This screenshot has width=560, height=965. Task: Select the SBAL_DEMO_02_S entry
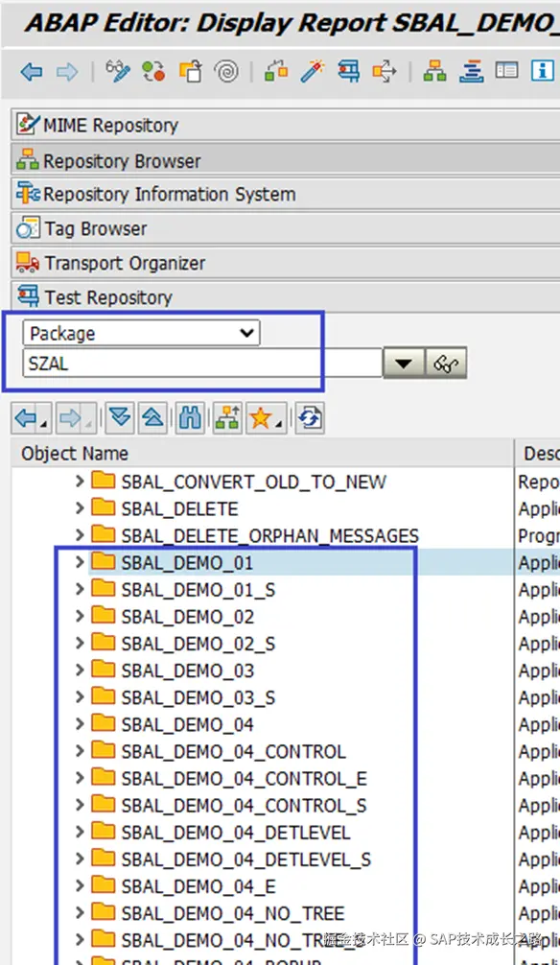pyautogui.click(x=198, y=644)
